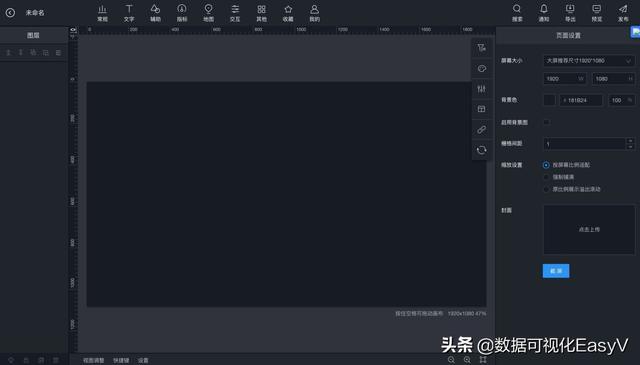Open the color palette theme icon
Screen dimensions: 640x365
coord(482,69)
